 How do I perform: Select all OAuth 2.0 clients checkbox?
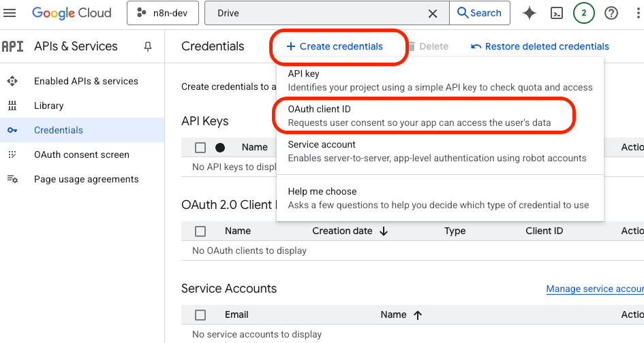tap(200, 231)
